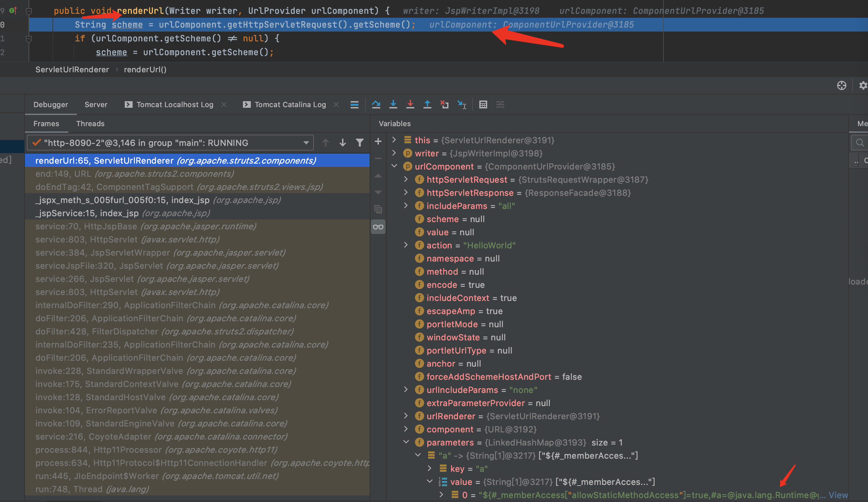Click the Force Step Into red icon
Screen dimensions: 868x502
[x=410, y=104]
